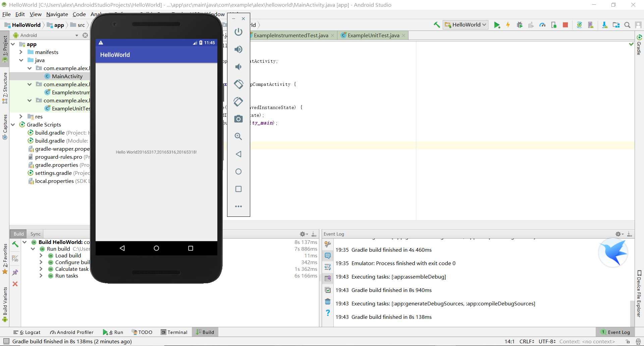The height and width of the screenshot is (346, 644).
Task: Start debugging with the bug icon
Action: (x=520, y=25)
